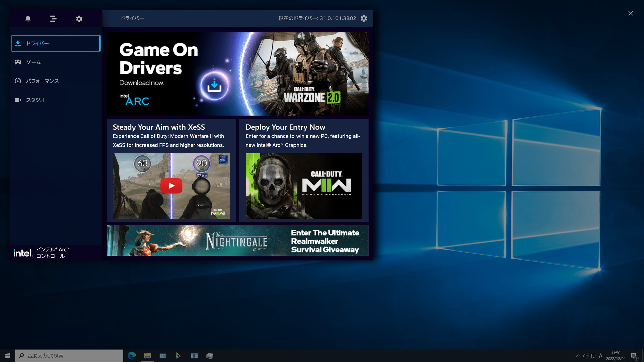The width and height of the screenshot is (644, 362).
Task: Open the notifications bell in Arc Control
Action: click(x=28, y=19)
